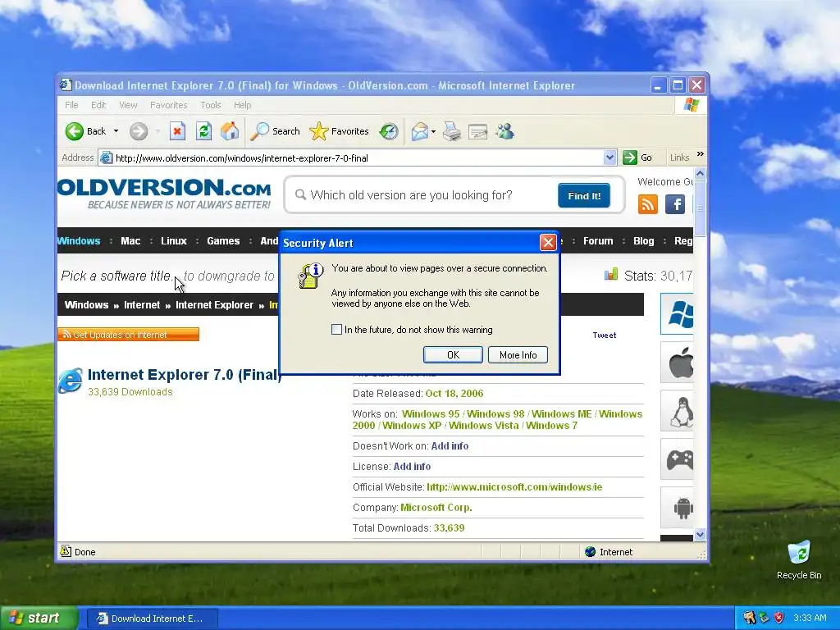
Task: Click More Info in Security Alert dialog
Action: pyautogui.click(x=518, y=354)
